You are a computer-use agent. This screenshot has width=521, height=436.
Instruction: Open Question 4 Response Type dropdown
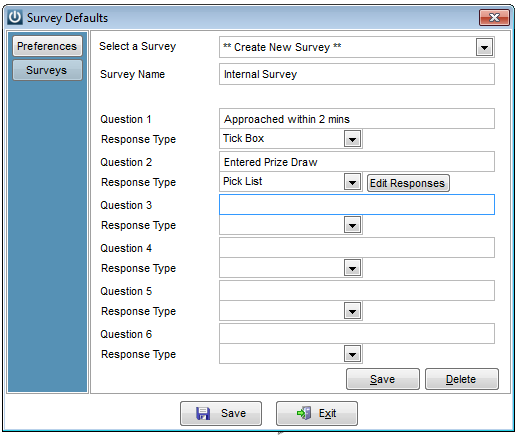[x=352, y=268]
